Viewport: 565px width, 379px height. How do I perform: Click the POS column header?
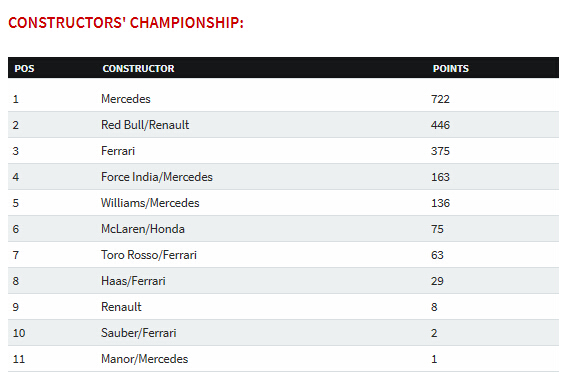25,68
